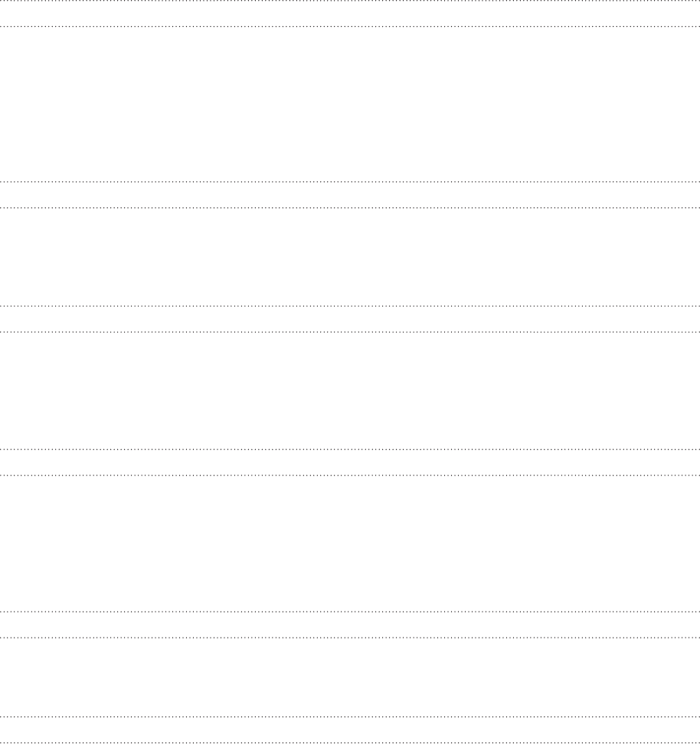This screenshot has width=700, height=744.
Task: Click the bottommost dotted separator line
Action: (350, 742)
